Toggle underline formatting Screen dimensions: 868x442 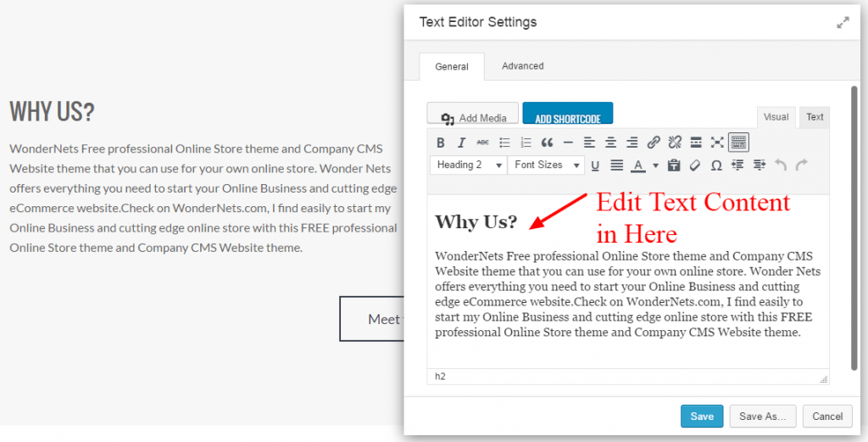(595, 165)
